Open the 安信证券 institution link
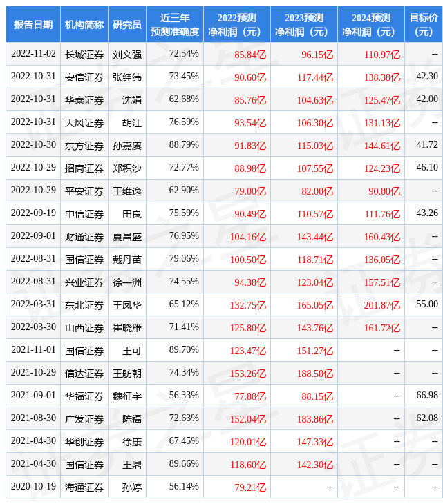443x504 pixels. [x=84, y=77]
